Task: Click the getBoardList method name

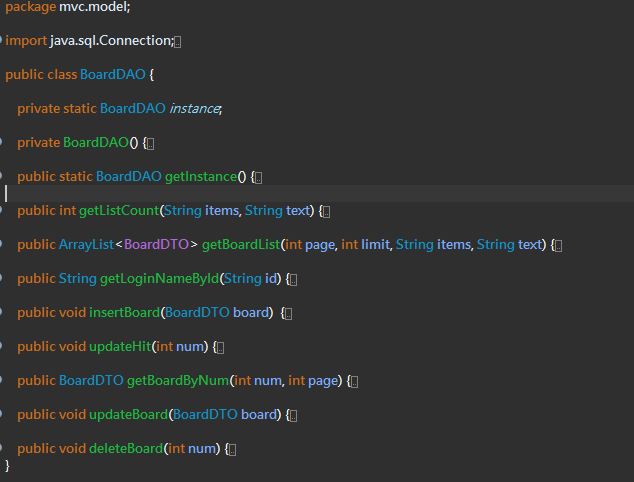Action: tap(241, 244)
